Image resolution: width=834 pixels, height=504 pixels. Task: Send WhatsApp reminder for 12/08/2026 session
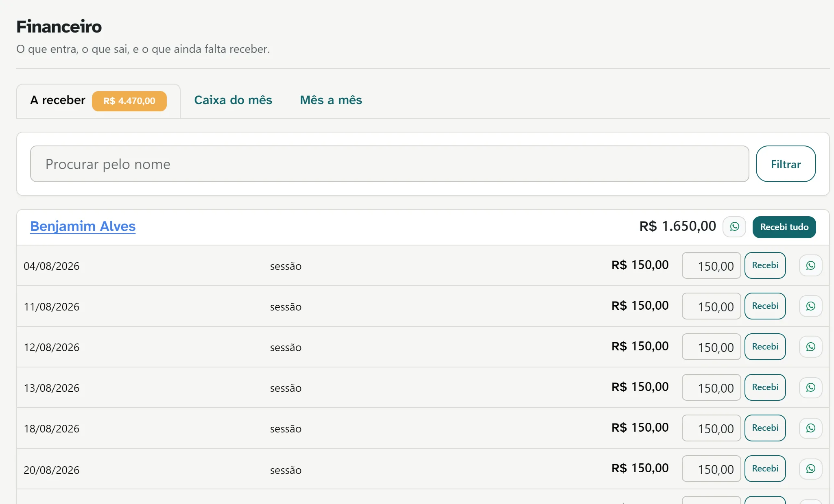point(810,347)
